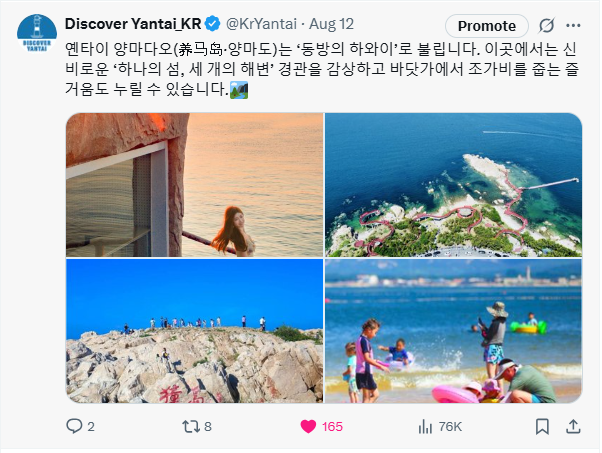The image size is (602, 453).
Task: Open the reply comment icon
Action: click(74, 426)
